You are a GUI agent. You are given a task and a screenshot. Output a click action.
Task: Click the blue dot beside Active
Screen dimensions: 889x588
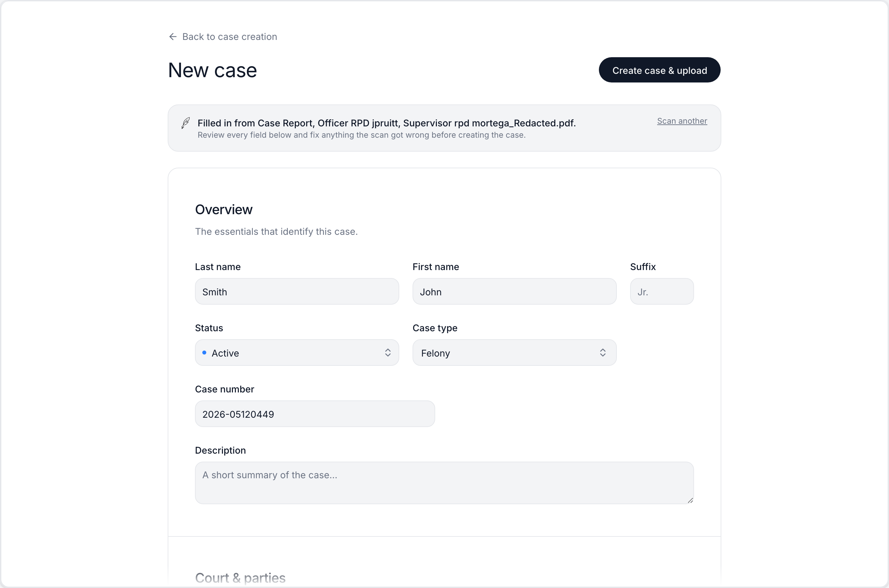[204, 353]
